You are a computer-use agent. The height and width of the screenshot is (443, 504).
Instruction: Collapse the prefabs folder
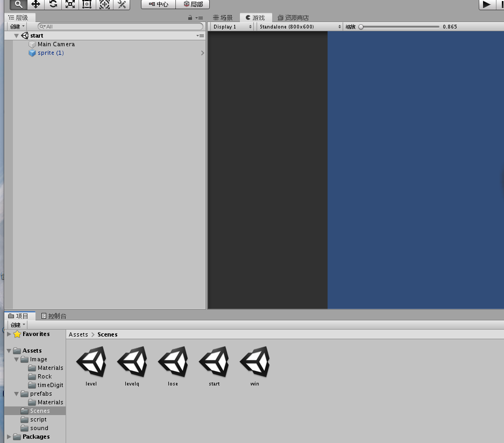[16, 394]
